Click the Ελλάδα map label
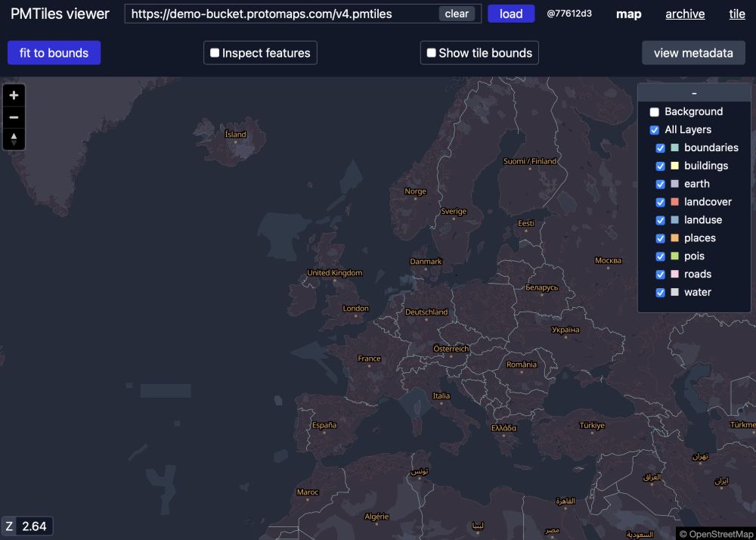756x540 pixels. [503, 428]
